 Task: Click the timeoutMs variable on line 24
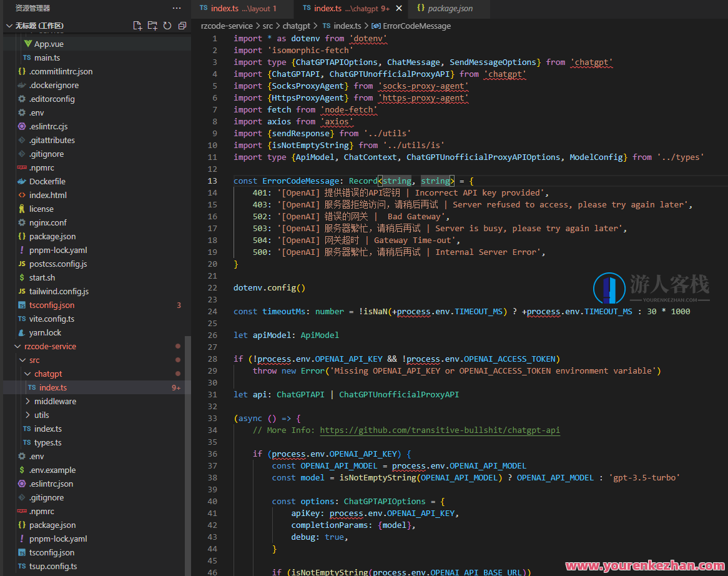coord(283,312)
